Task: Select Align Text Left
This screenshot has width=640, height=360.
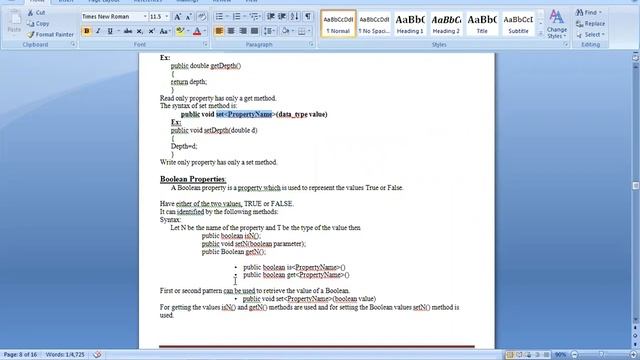Action: click(x=219, y=31)
